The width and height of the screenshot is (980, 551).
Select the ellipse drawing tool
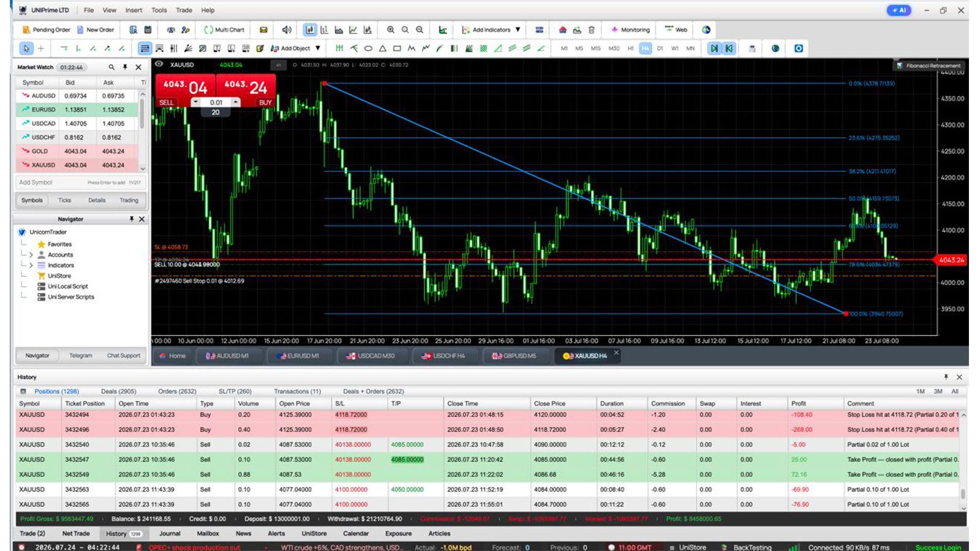pyautogui.click(x=368, y=48)
